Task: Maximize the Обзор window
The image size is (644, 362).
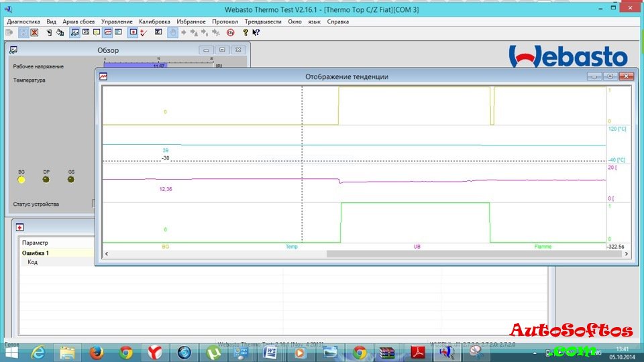Action: [x=222, y=50]
